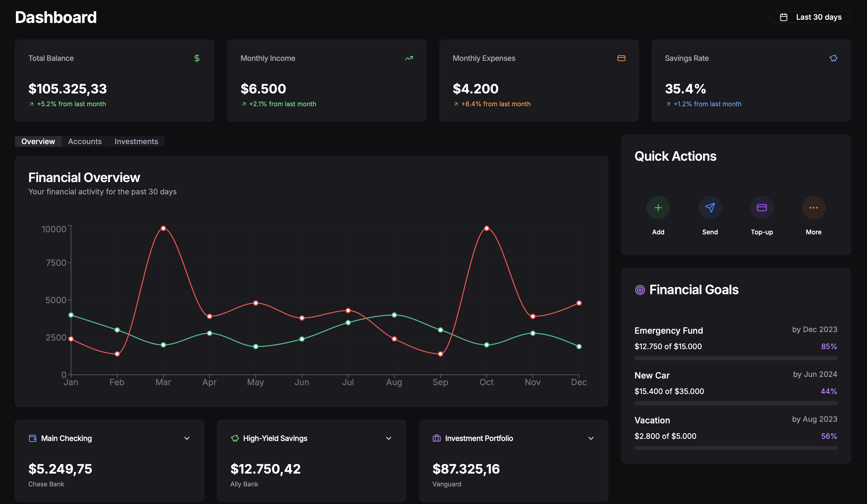Expand the High-Yield Savings account details
867x504 pixels.
(x=388, y=438)
